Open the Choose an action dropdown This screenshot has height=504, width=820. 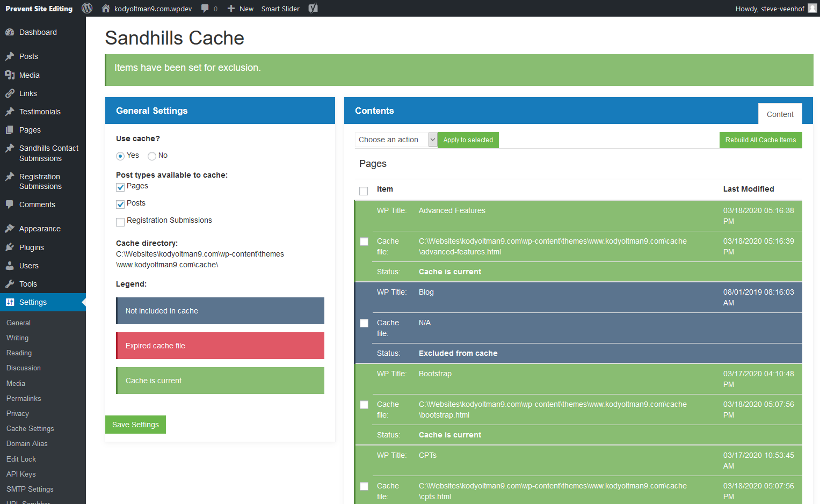click(x=396, y=140)
